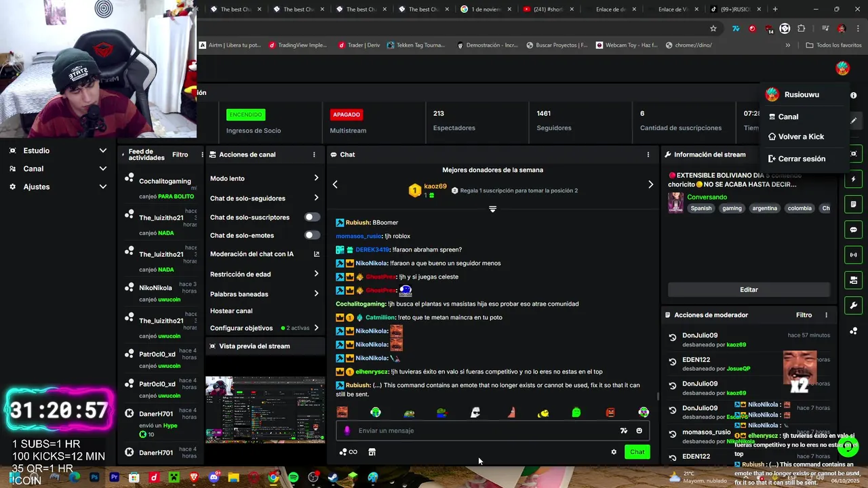Bookmark this page with star icon
This screenshot has width=868, height=488.
[x=713, y=28]
